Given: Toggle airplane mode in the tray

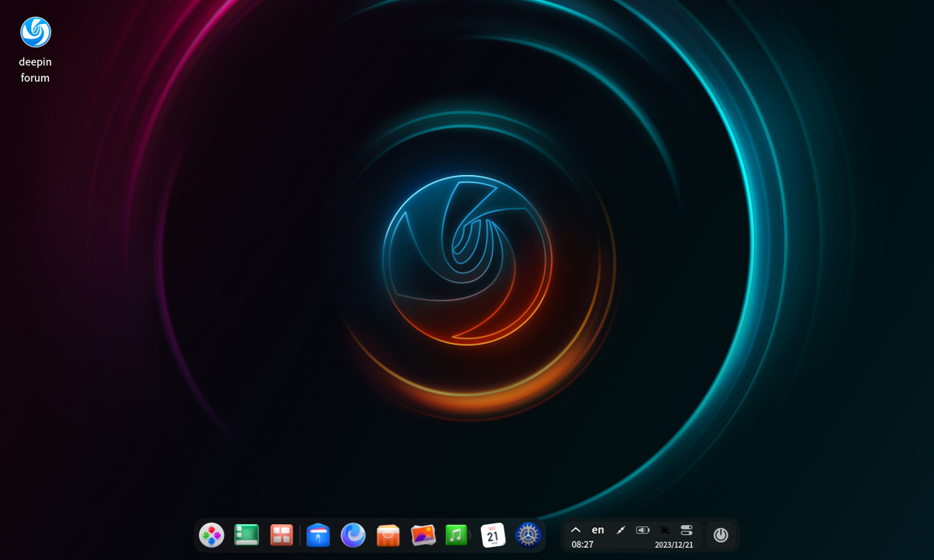Looking at the screenshot, I should coord(620,530).
